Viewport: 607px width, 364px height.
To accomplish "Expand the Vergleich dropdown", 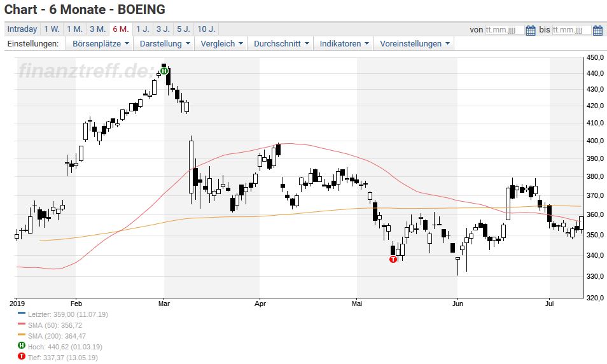I will pyautogui.click(x=221, y=44).
